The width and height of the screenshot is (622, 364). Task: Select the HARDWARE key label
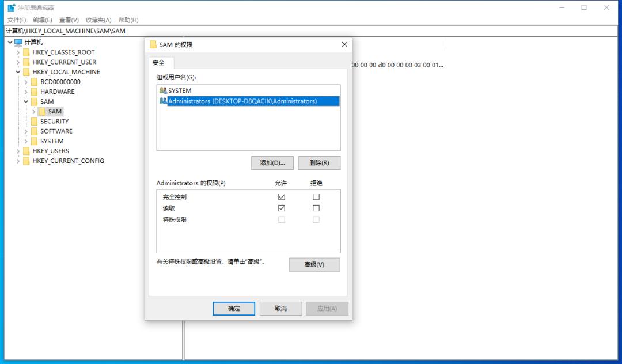click(57, 92)
